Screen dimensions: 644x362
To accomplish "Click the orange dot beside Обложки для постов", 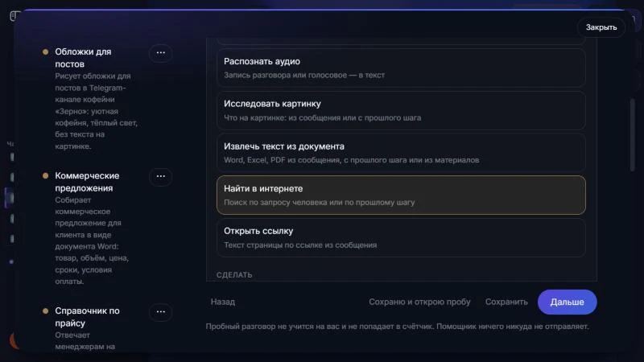I will tap(46, 51).
